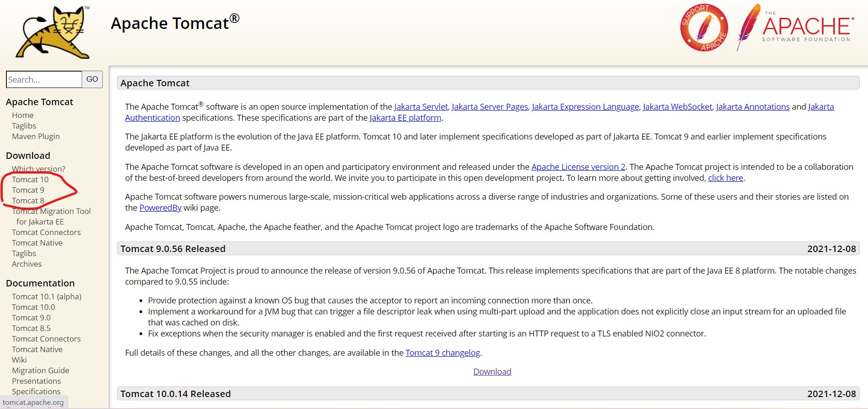This screenshot has height=409, width=868.
Task: Open Taglibs under the Download section
Action: click(24, 253)
